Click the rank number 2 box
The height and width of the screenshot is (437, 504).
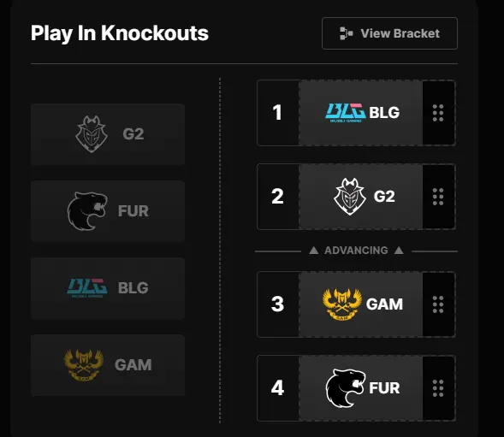[x=278, y=197]
